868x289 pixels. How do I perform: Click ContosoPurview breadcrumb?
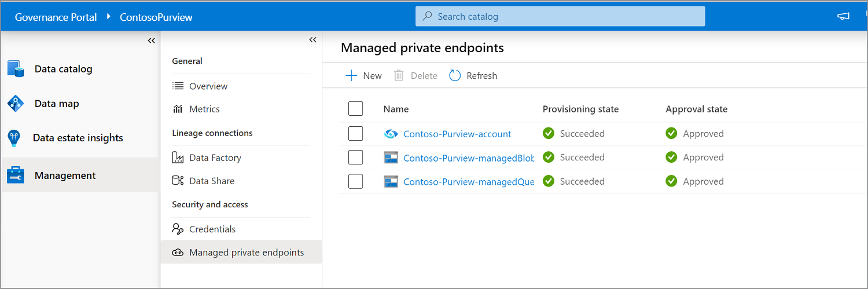tap(156, 17)
